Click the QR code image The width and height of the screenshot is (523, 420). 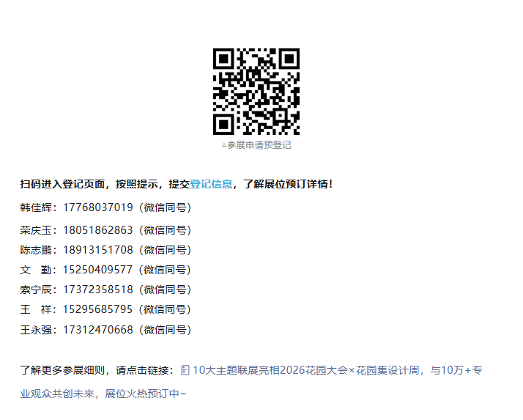tap(256, 92)
